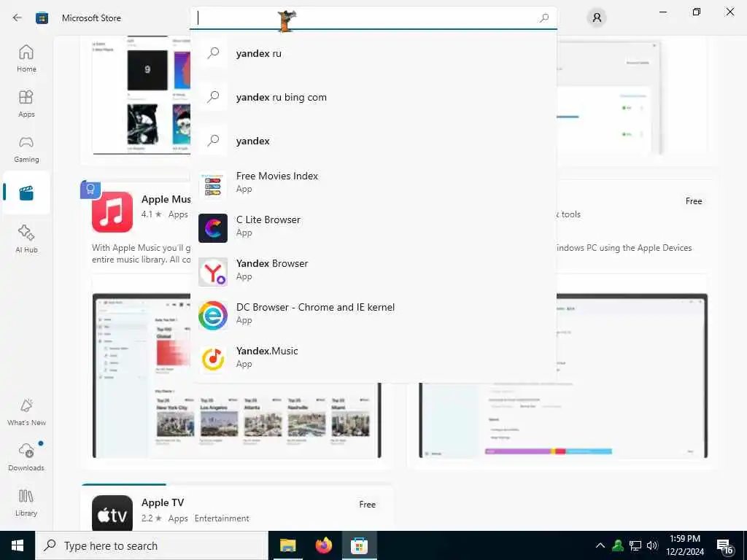Choose the plain 'yandex' search suggestion

(373, 141)
